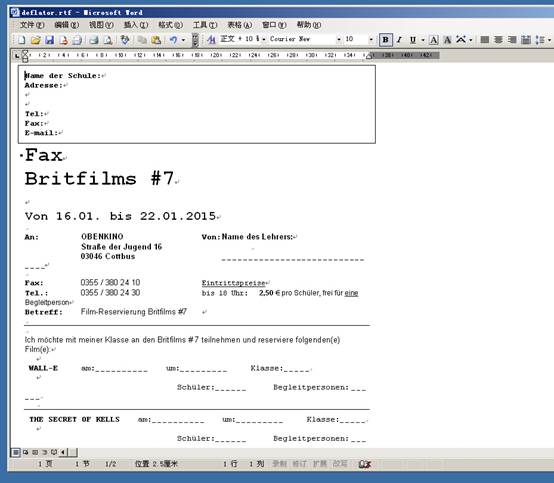Toggle Italic formatting button
The image size is (554, 483).
click(399, 40)
